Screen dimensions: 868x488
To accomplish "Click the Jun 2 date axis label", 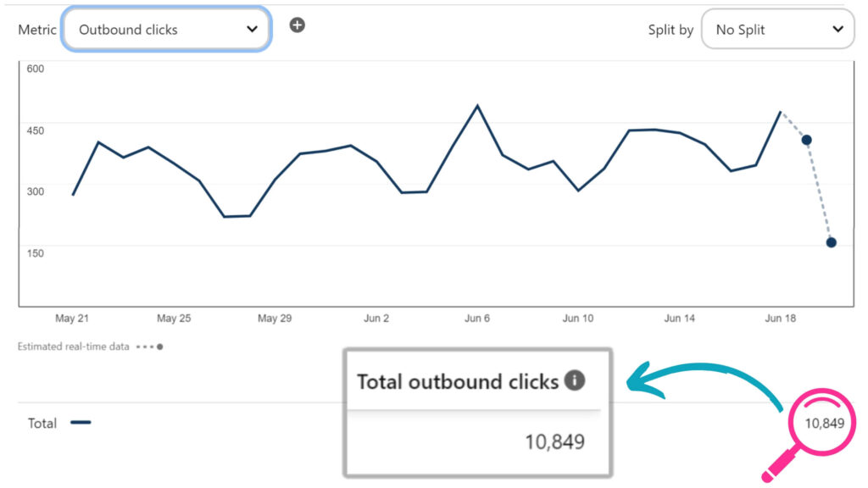I will coord(376,319).
